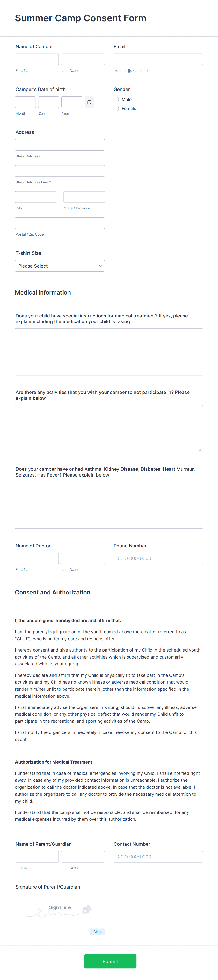
Task: Focus the Email input field
Action: [158, 59]
